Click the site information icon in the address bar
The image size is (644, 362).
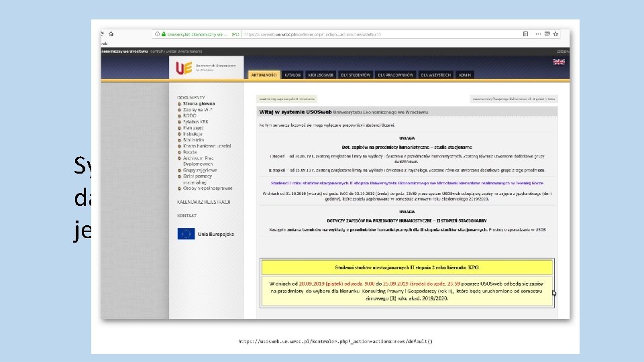tap(157, 34)
